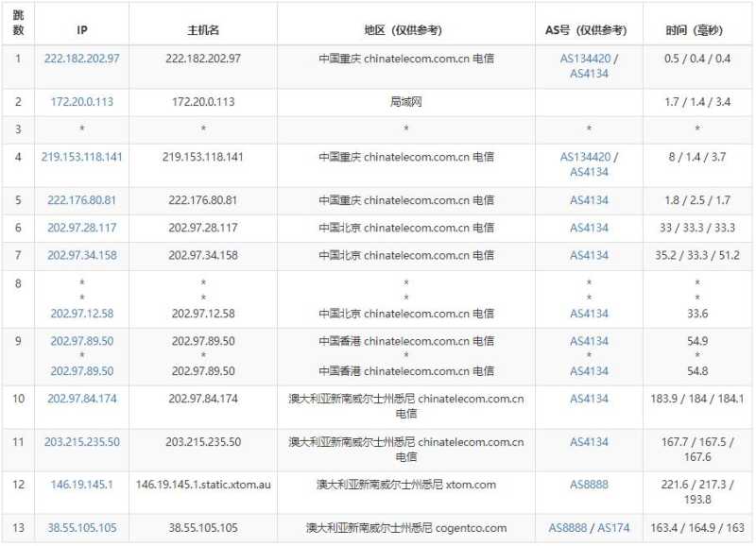Open the 219.153.118.141 IP link
756x546 pixels.
(82, 157)
